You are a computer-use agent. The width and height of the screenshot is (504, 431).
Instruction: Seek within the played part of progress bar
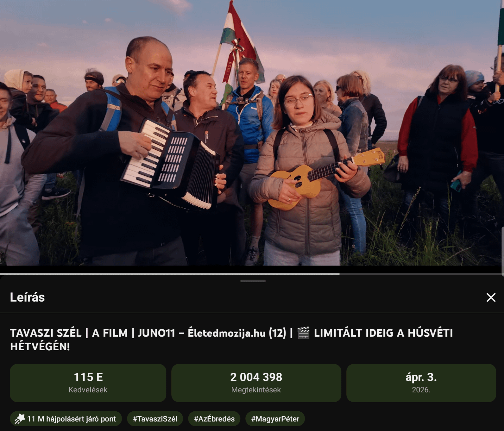[x=170, y=274]
